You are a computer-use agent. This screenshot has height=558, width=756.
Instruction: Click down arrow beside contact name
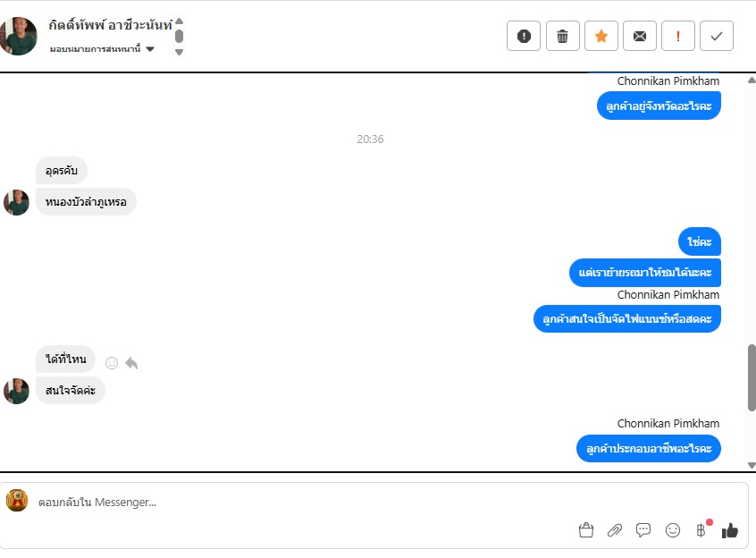click(x=180, y=52)
